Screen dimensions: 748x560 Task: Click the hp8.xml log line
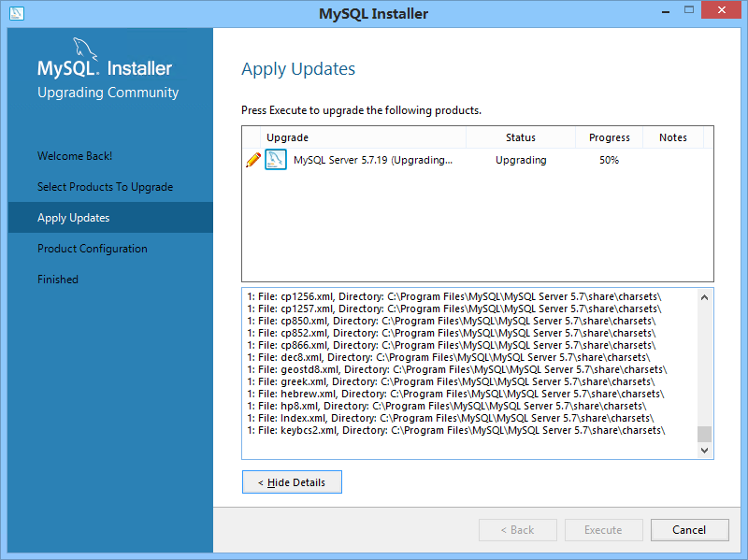point(447,407)
